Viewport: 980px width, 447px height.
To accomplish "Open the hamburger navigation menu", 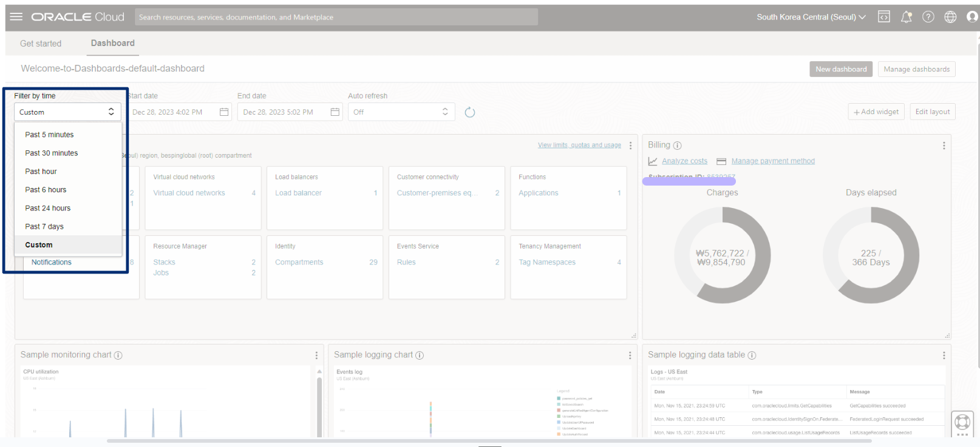I will tap(16, 17).
